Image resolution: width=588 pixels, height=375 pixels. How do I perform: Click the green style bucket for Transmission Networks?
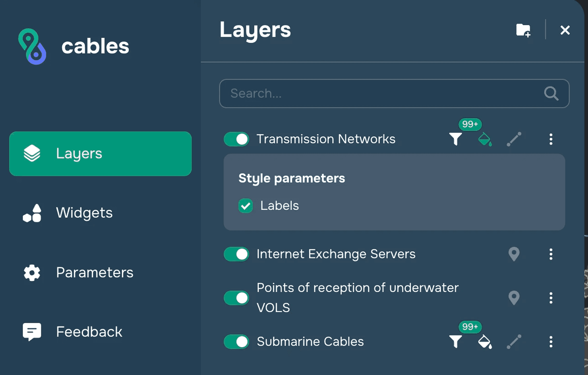(x=485, y=139)
